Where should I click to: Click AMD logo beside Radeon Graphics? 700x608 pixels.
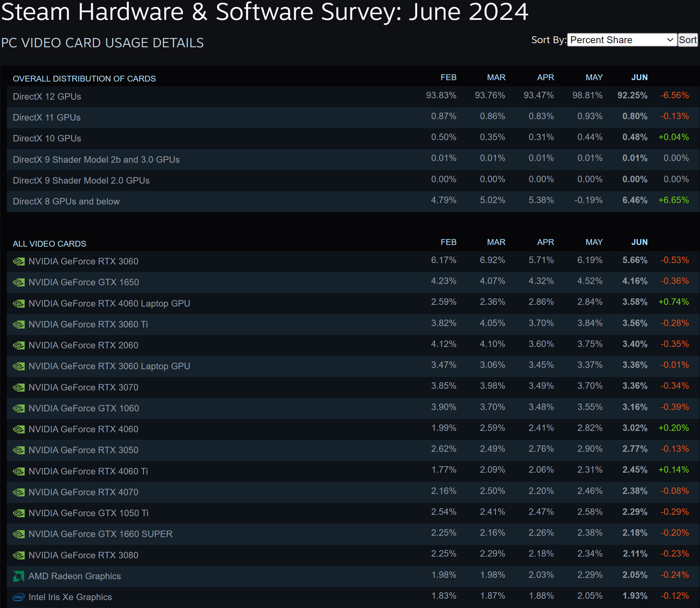point(19,576)
